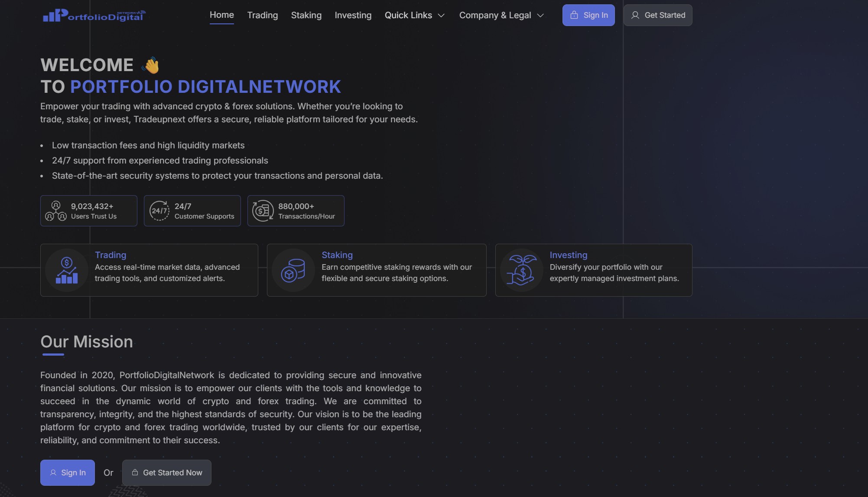Click the Transactions/Hour coin icon
Viewport: 868px width, 497px height.
tap(263, 211)
